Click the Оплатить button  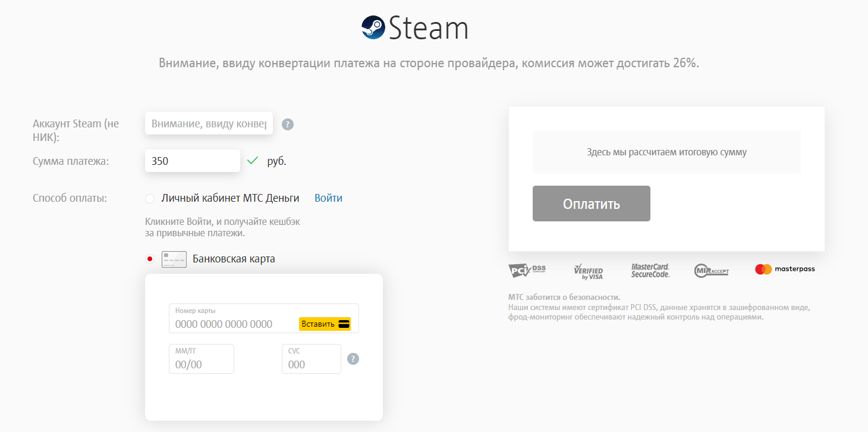(x=592, y=204)
